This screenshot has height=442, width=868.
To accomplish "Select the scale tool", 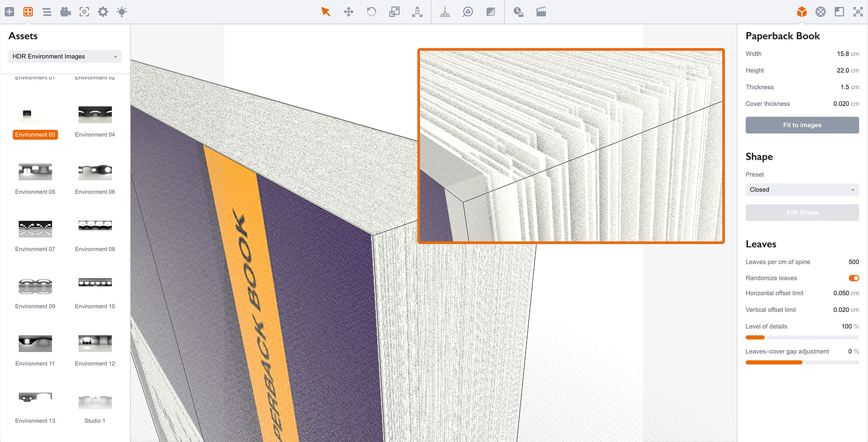I will [x=394, y=11].
